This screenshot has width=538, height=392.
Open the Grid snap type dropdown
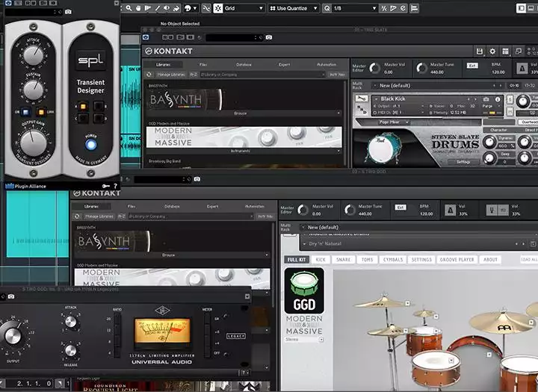pyautogui.click(x=244, y=8)
